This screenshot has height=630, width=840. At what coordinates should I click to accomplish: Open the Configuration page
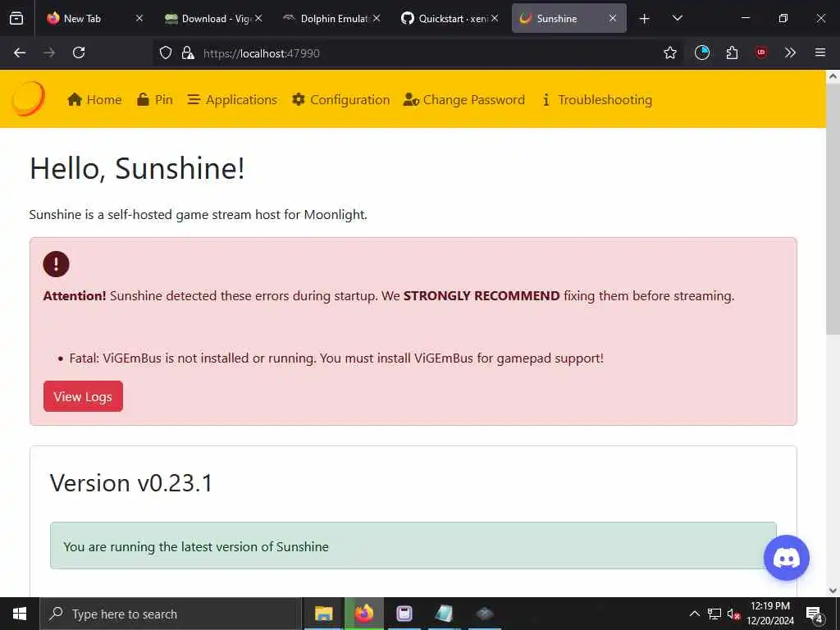pyautogui.click(x=340, y=99)
